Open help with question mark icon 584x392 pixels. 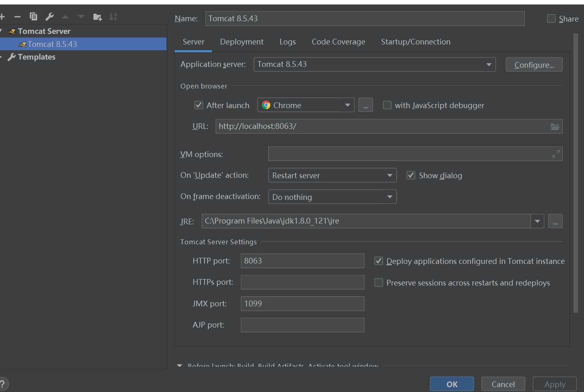click(2, 384)
